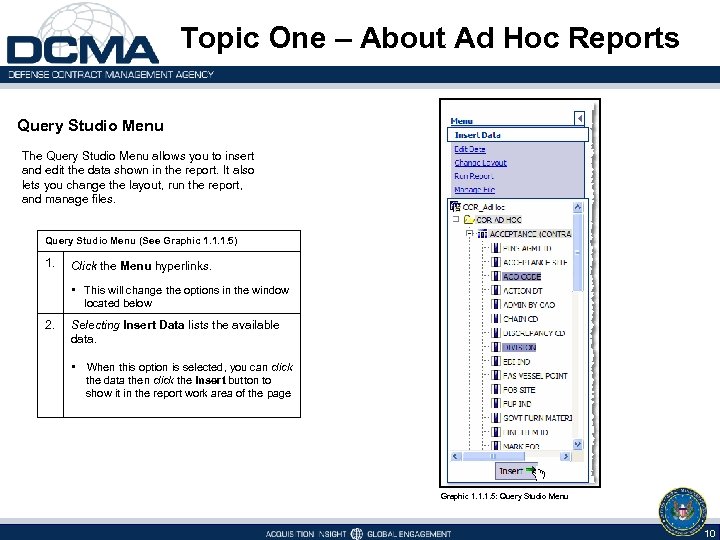Select the ACCEPTANCE SITE data item
The width and height of the screenshot is (720, 540).
point(535,262)
